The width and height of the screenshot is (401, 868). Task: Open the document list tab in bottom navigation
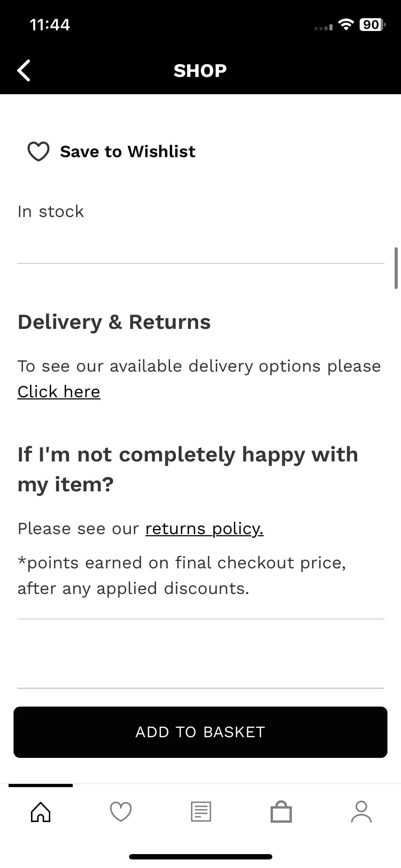pyautogui.click(x=201, y=812)
